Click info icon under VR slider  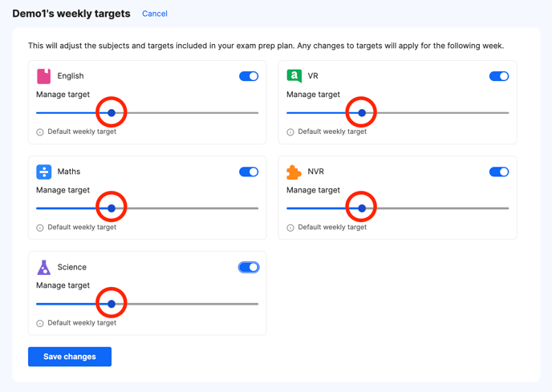pos(290,132)
